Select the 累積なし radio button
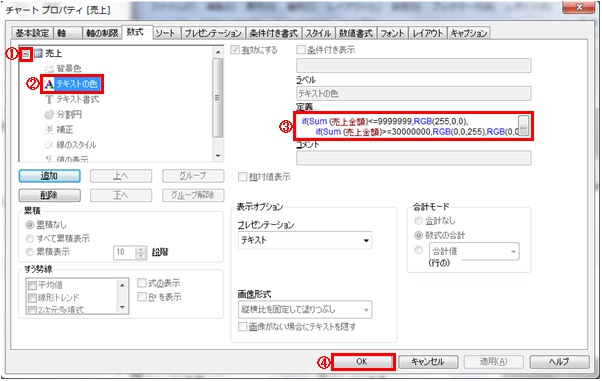The height and width of the screenshot is (381, 602). click(x=30, y=225)
